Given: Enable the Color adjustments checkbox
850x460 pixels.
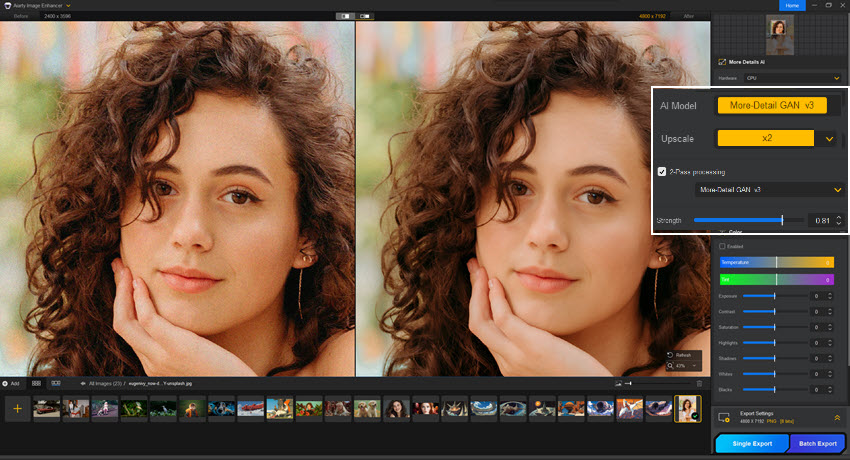Looking at the screenshot, I should click(x=723, y=246).
